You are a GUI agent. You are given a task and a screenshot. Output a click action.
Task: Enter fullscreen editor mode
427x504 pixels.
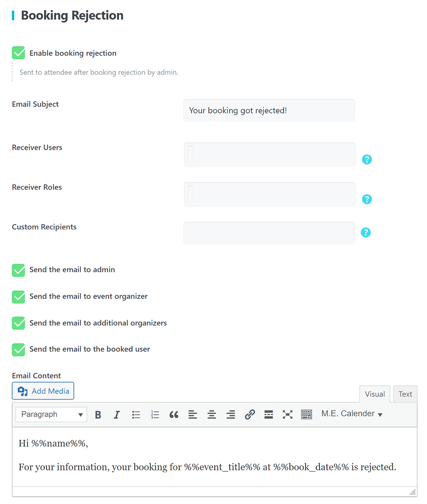coord(288,415)
